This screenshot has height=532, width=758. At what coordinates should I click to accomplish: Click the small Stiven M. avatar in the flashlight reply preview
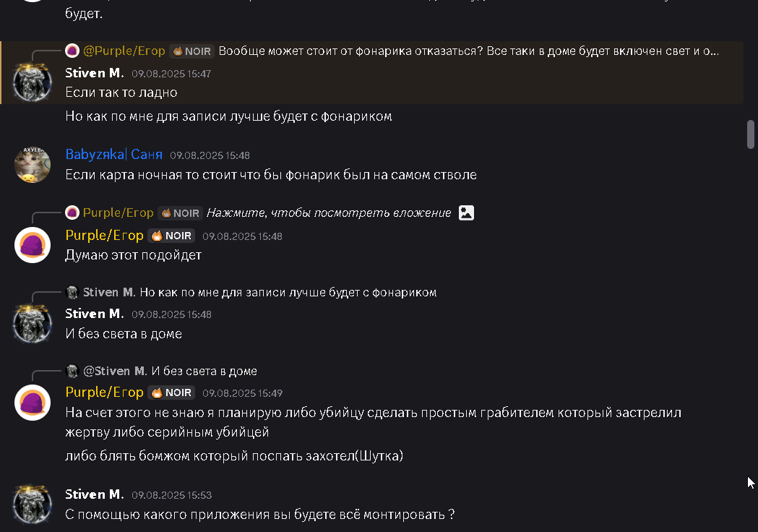(72, 293)
